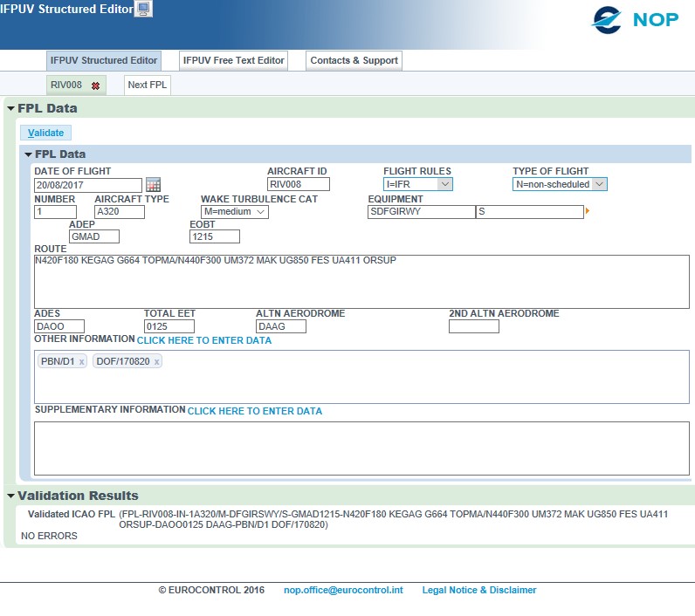Image resolution: width=695 pixels, height=616 pixels.
Task: Click the Supplementary Information text box
Action: point(361,448)
